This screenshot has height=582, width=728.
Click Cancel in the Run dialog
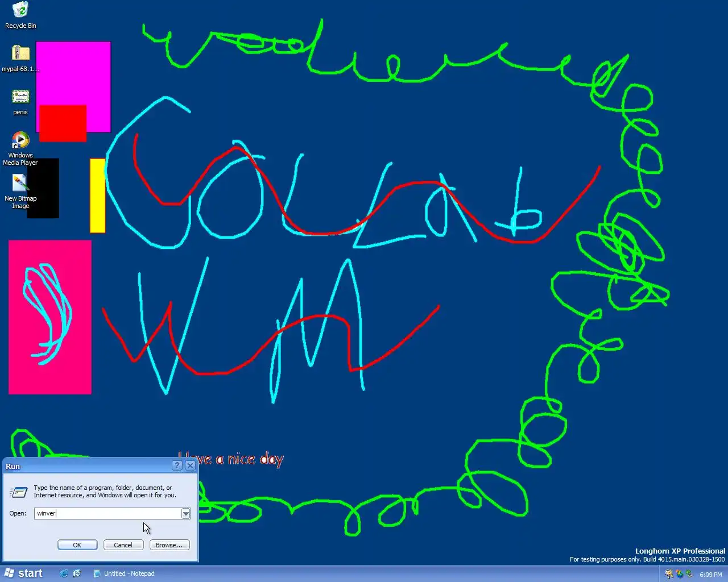click(123, 545)
